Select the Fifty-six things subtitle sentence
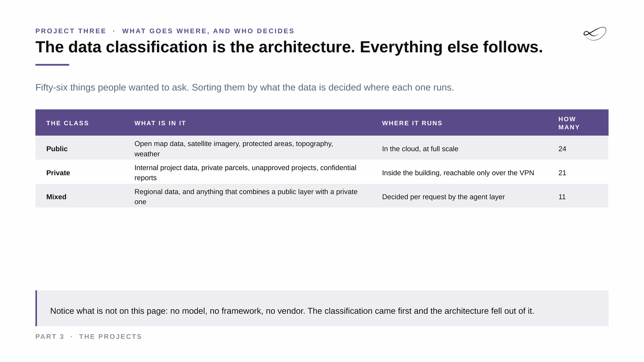 pos(245,87)
